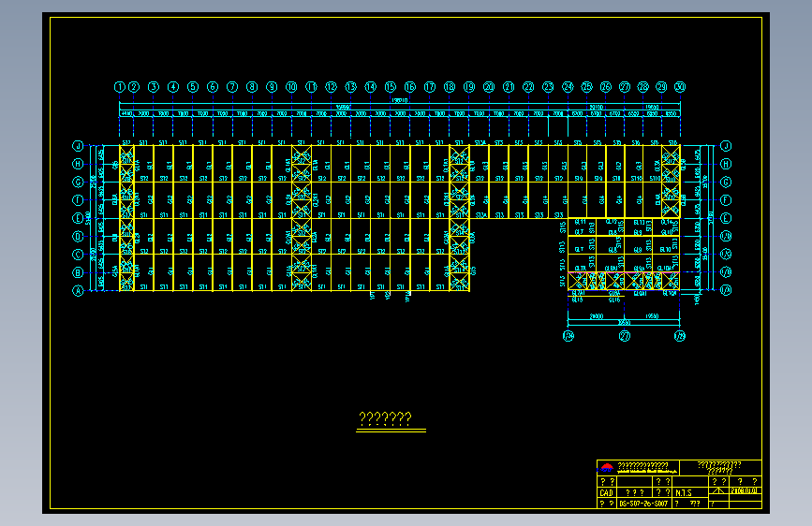Select grid axis bubble 17
This screenshot has height=526, width=812.
click(x=430, y=87)
